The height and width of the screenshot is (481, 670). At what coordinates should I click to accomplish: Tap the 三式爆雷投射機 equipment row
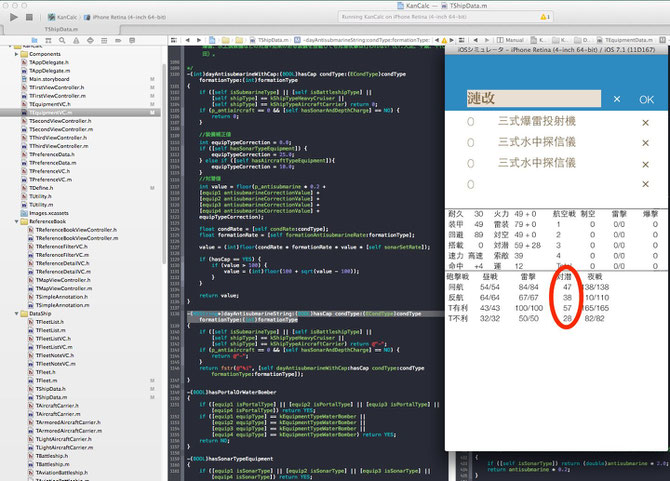(556, 122)
